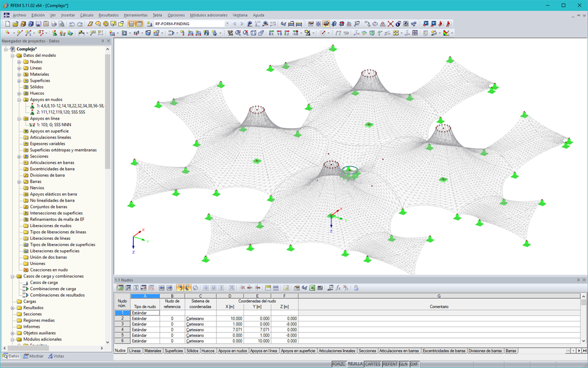Click the globe icon in table toolbar
Viewport: 588px width, 368px height.
click(x=195, y=287)
